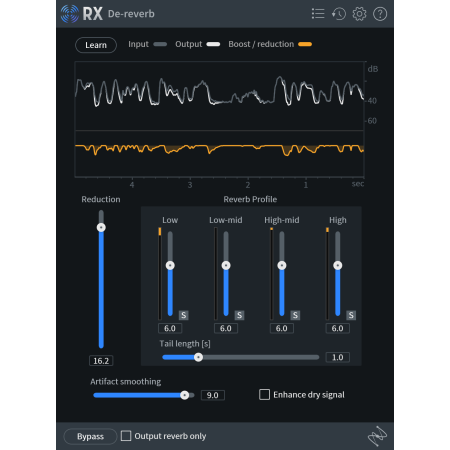This screenshot has width=450, height=450.
Task: Click the "Artifact smoothing" label
Action: [x=125, y=382]
